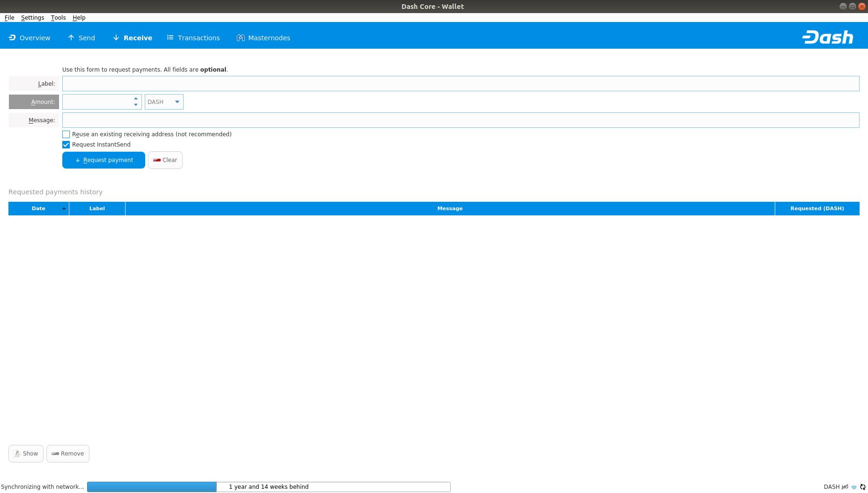Click the red eraser icon on Clear
This screenshot has width=868, height=493.
[x=157, y=160]
